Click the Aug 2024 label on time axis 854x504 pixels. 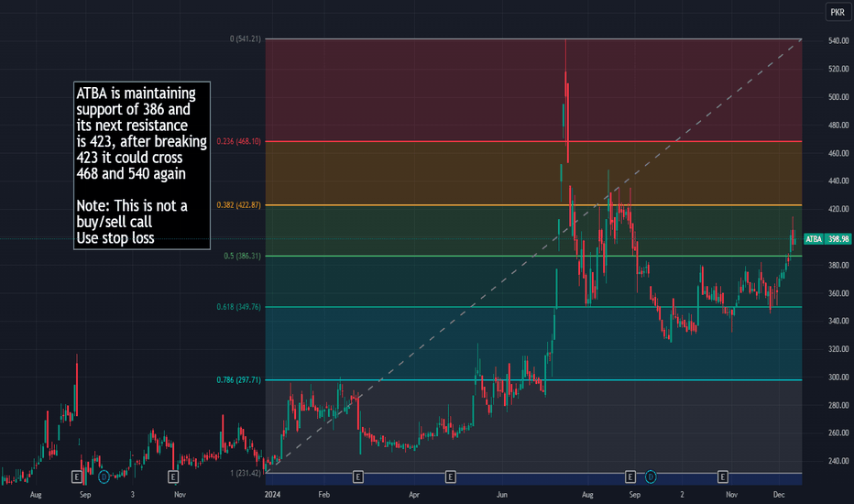tap(587, 495)
